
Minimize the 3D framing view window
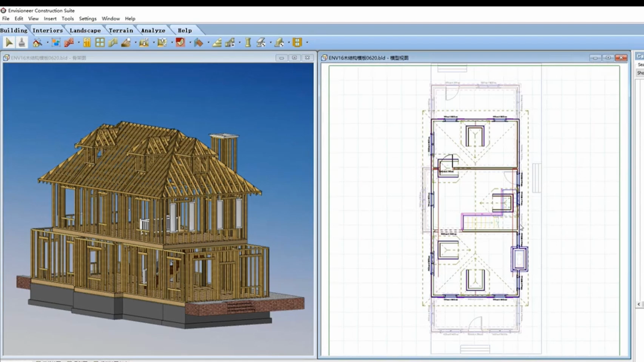(x=281, y=58)
